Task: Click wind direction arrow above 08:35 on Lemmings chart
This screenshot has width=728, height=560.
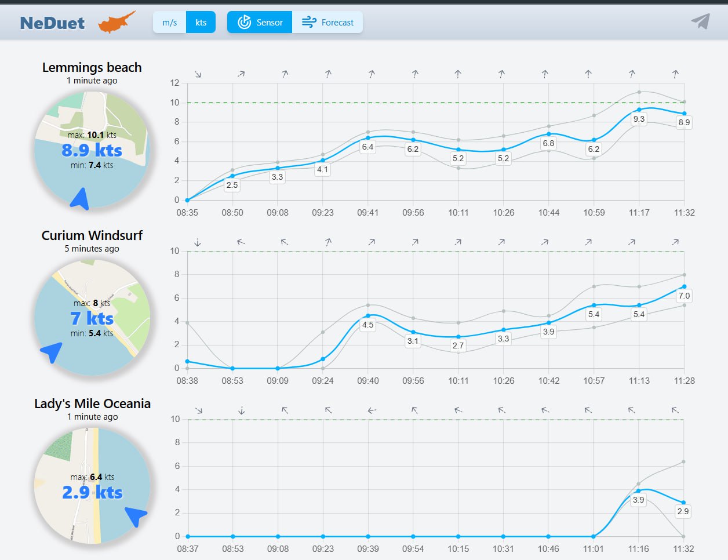Action: [x=198, y=74]
